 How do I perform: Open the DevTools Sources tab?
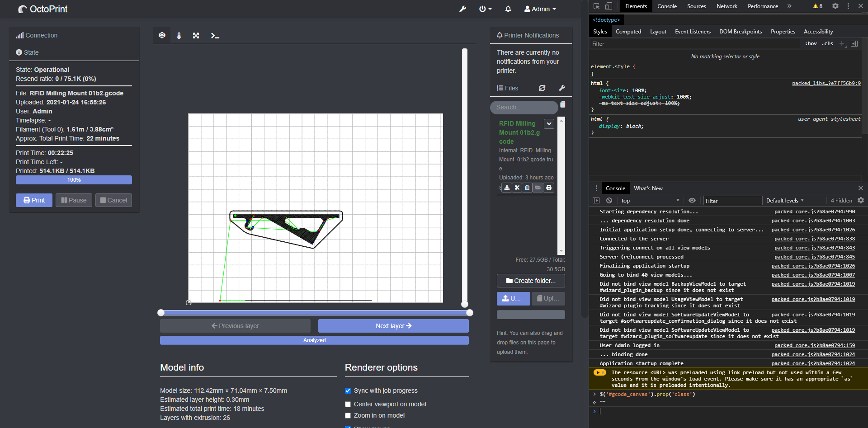(x=696, y=6)
